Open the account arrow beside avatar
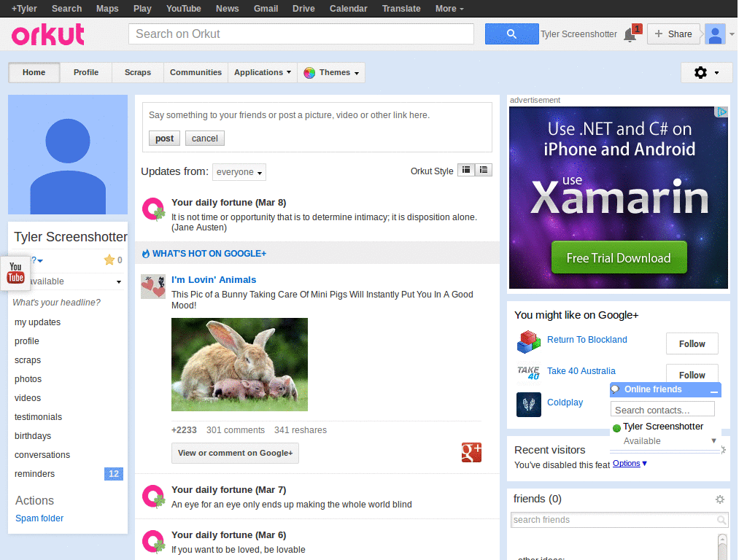Viewport: 747px width, 560px height. [732, 34]
